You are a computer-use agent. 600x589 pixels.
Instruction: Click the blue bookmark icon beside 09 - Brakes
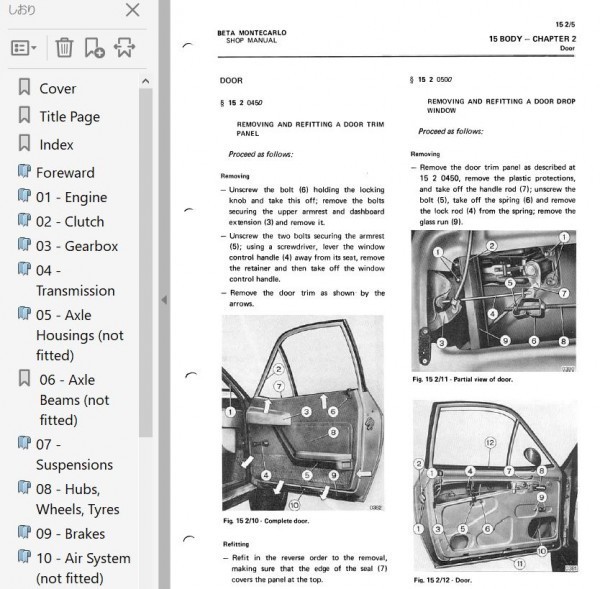point(24,532)
